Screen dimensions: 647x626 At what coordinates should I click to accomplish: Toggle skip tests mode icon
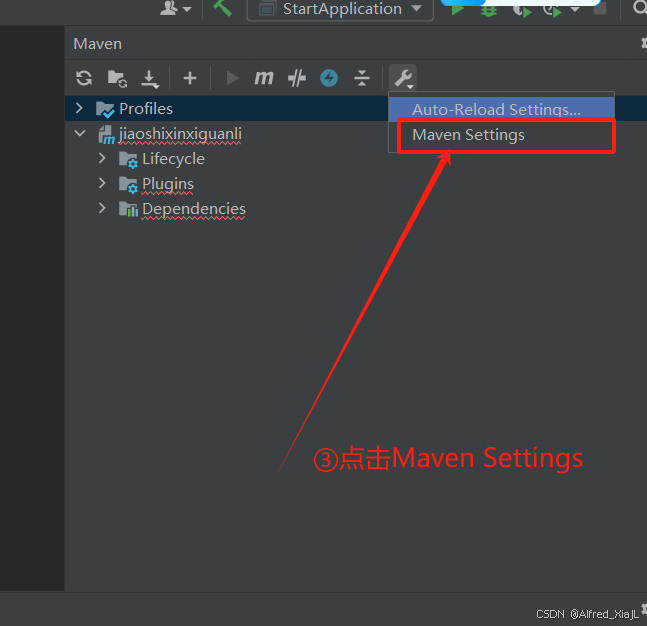(297, 78)
